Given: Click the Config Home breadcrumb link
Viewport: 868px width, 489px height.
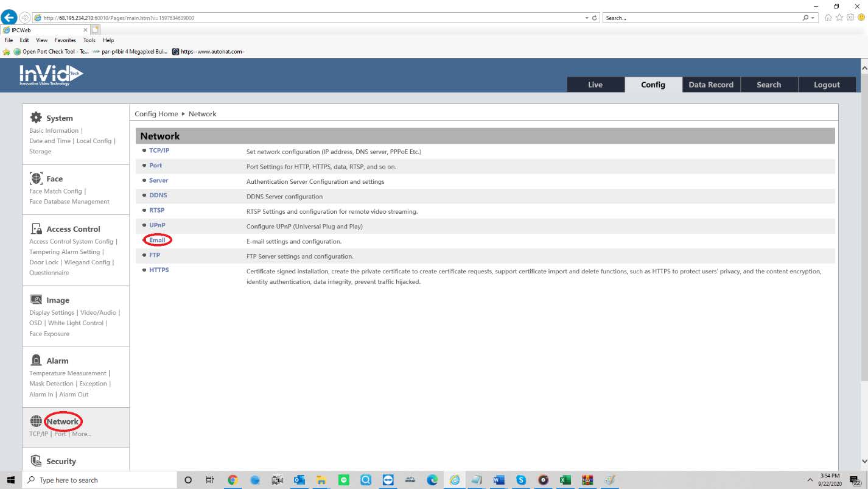Looking at the screenshot, I should click(156, 114).
